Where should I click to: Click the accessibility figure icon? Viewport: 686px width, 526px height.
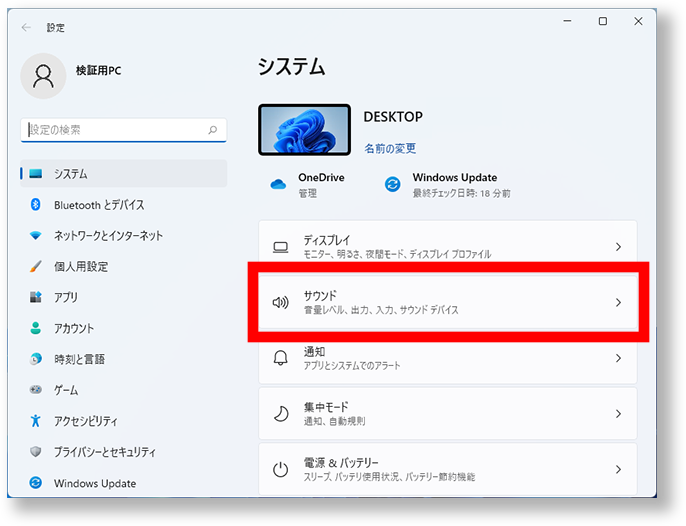(x=35, y=421)
